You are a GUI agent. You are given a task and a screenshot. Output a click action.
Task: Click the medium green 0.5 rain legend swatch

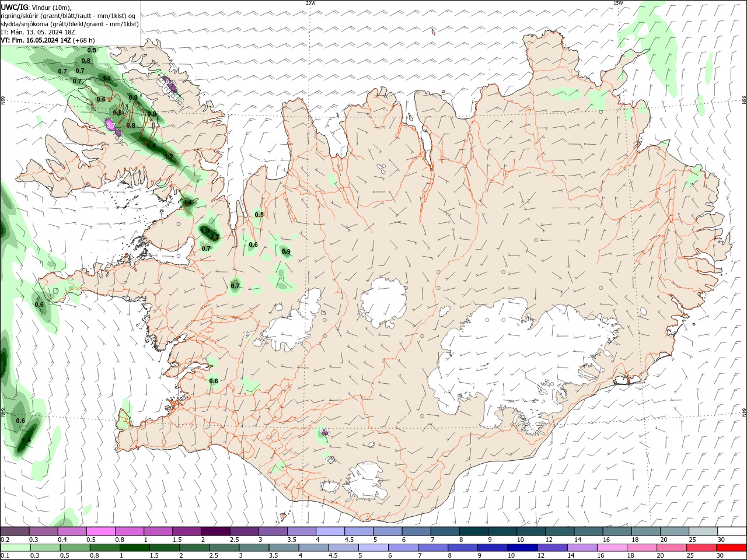pos(75,548)
